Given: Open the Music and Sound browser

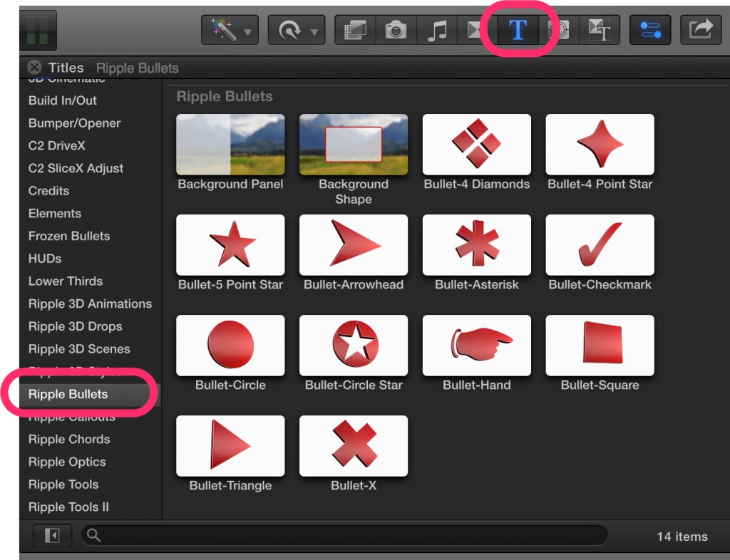Looking at the screenshot, I should [437, 30].
